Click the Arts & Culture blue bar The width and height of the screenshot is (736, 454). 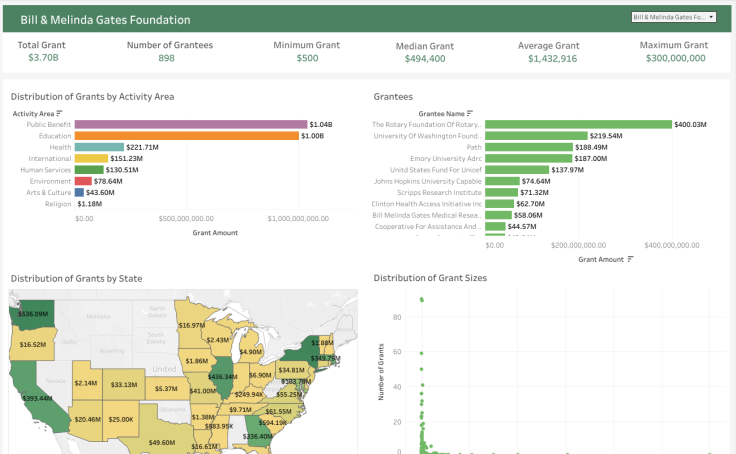tap(79, 192)
